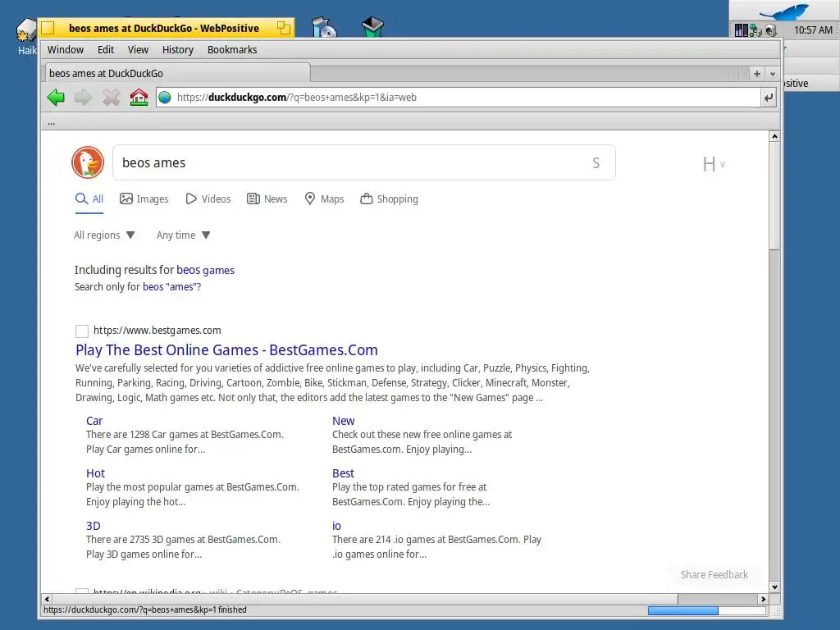
Task: Click the Share Feedback button
Action: tap(714, 575)
